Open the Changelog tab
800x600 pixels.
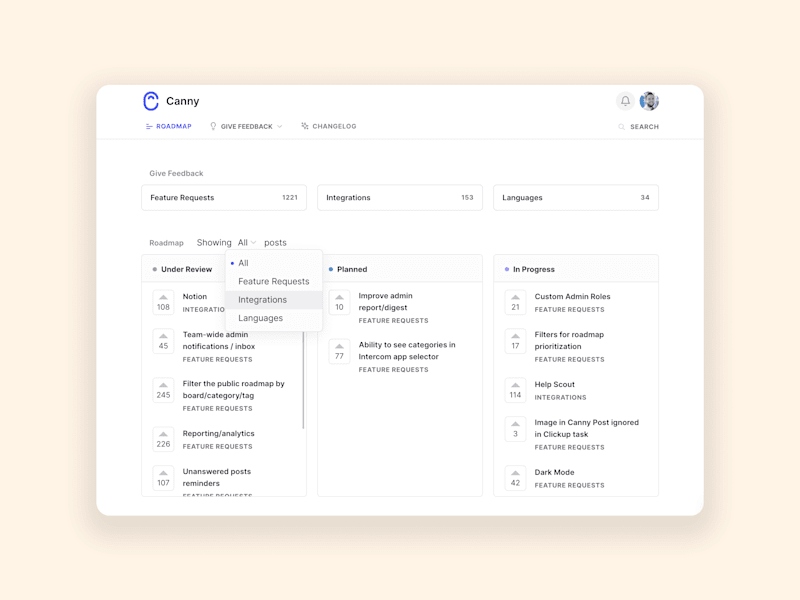(329, 126)
